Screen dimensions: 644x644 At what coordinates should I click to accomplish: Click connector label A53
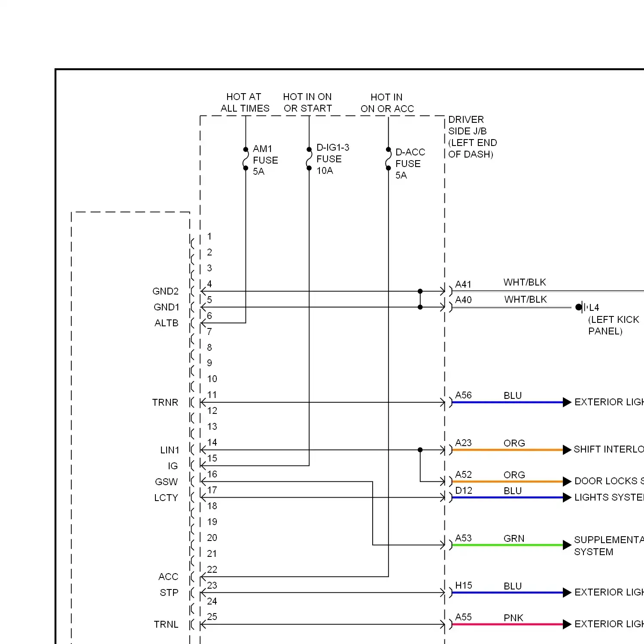point(463,538)
